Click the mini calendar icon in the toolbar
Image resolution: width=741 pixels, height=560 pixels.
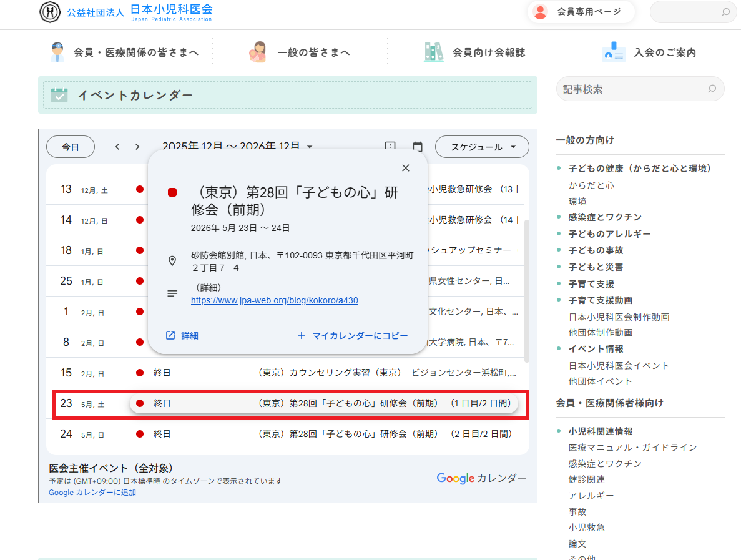[x=417, y=147]
